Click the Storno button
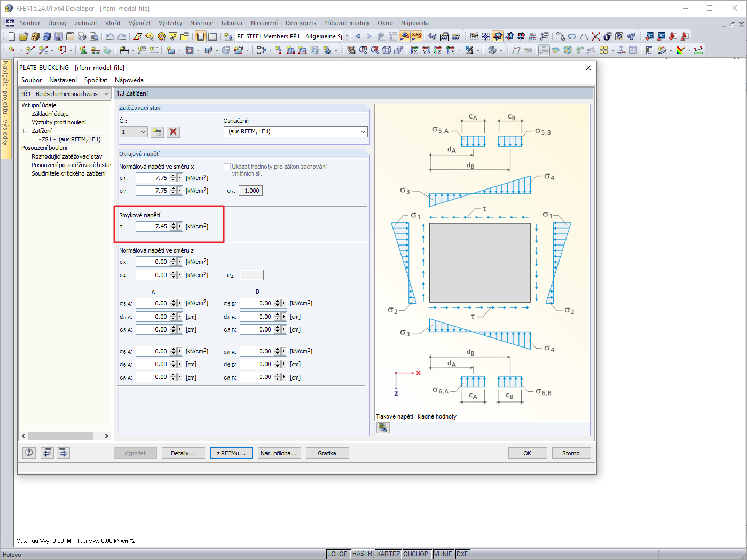This screenshot has height=560, width=747. point(571,453)
